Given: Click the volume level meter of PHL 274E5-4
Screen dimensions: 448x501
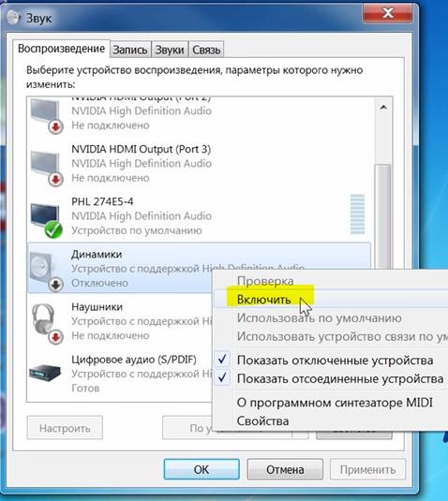Looking at the screenshot, I should click(357, 214).
